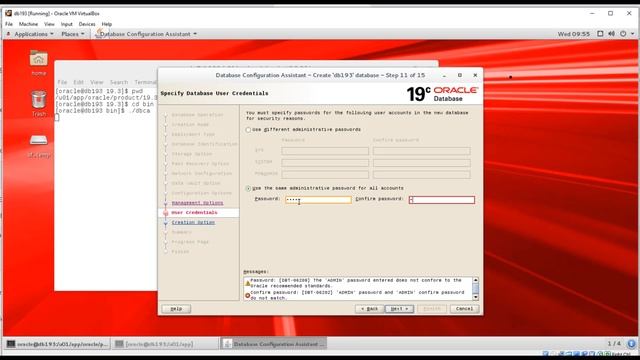Screen dimensions: 640x360
Task: Open VirtualBox Devices menu
Action: coord(87,24)
